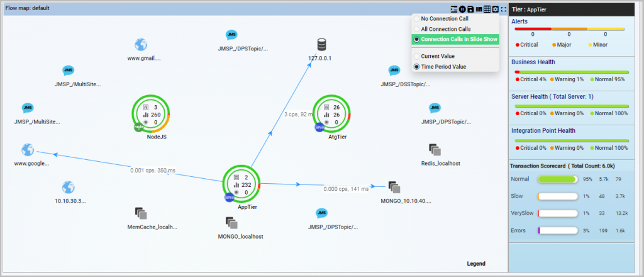The image size is (644, 277).
Task: Click the 199 count in Errors row
Action: 603,230
